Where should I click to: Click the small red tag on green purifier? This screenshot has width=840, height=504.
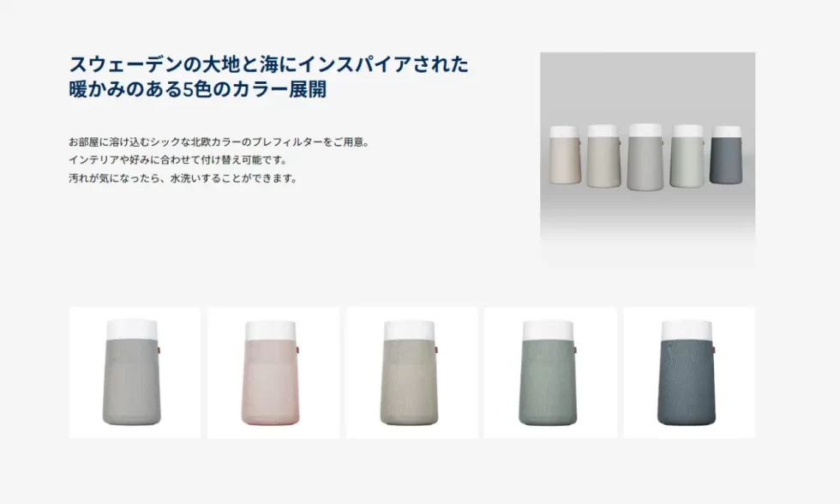click(x=575, y=350)
